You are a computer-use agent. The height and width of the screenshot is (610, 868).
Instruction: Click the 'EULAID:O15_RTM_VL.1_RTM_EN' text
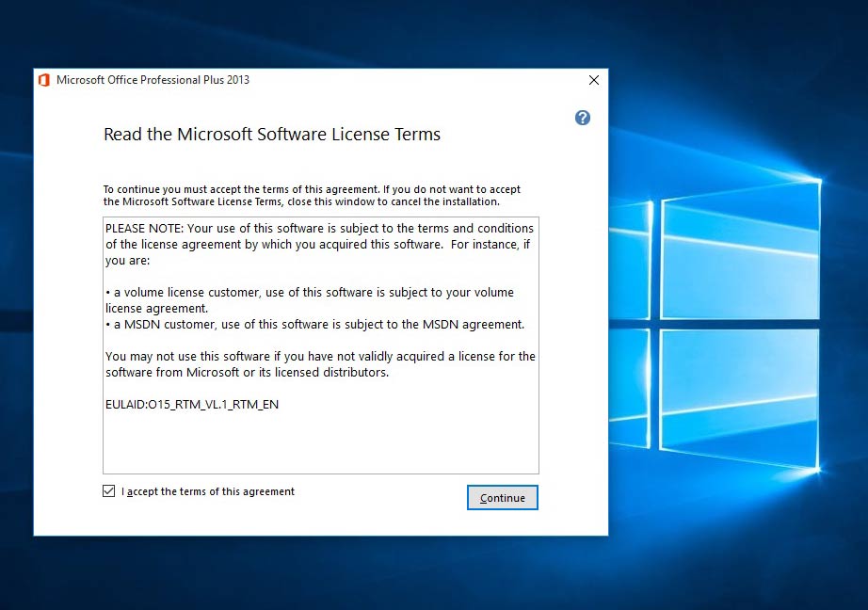[x=192, y=405]
